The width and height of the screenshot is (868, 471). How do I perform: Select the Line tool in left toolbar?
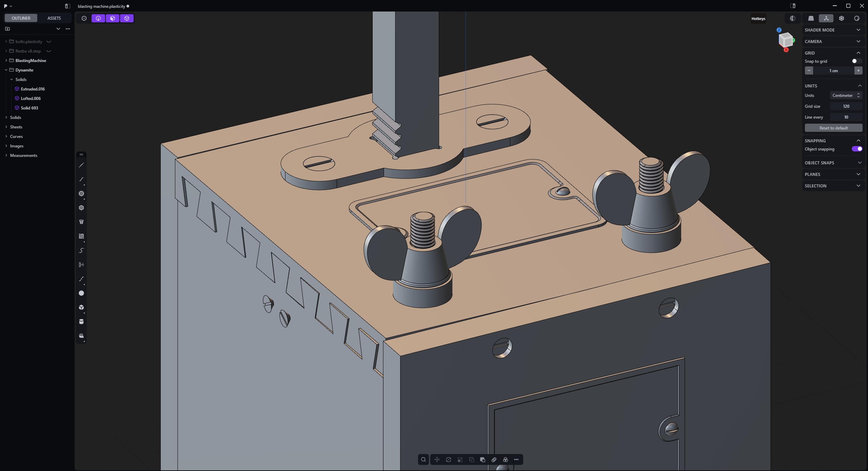pos(81,165)
